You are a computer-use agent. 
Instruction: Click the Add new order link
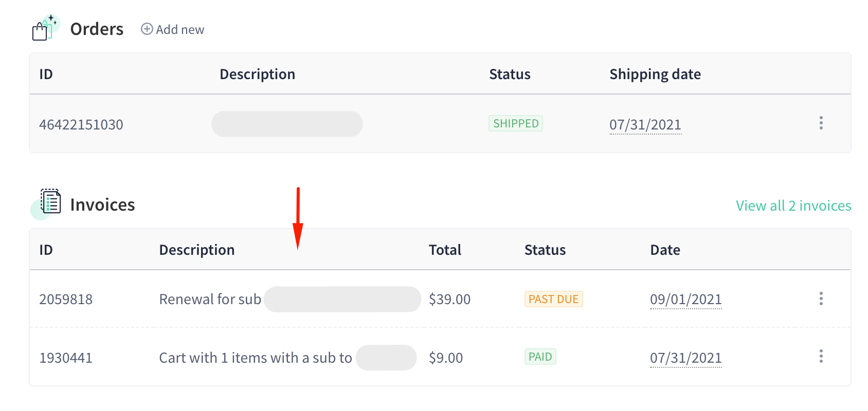click(173, 30)
